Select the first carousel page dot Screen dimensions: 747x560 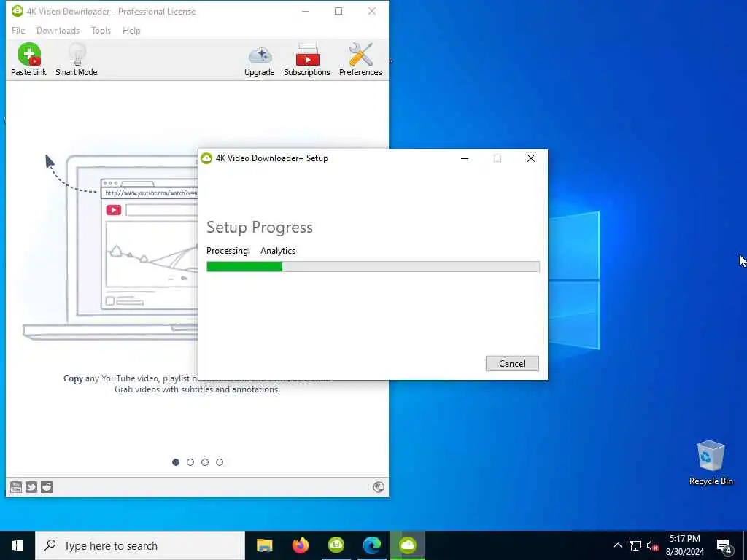pyautogui.click(x=176, y=462)
